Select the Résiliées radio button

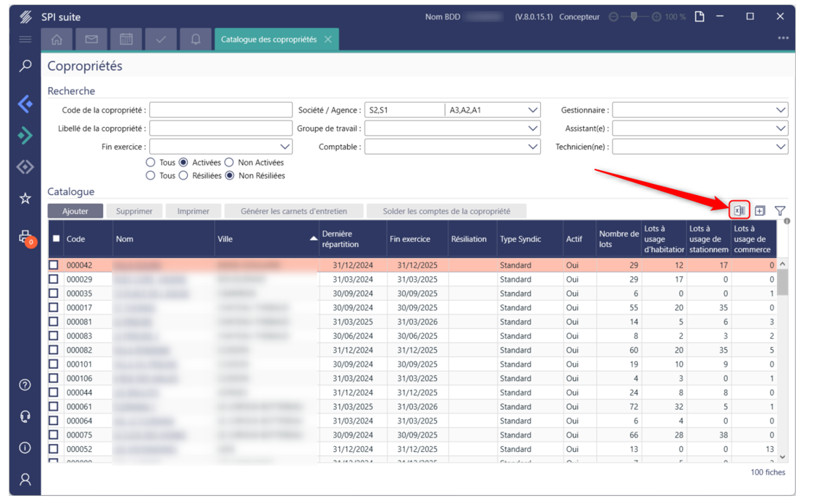[183, 176]
